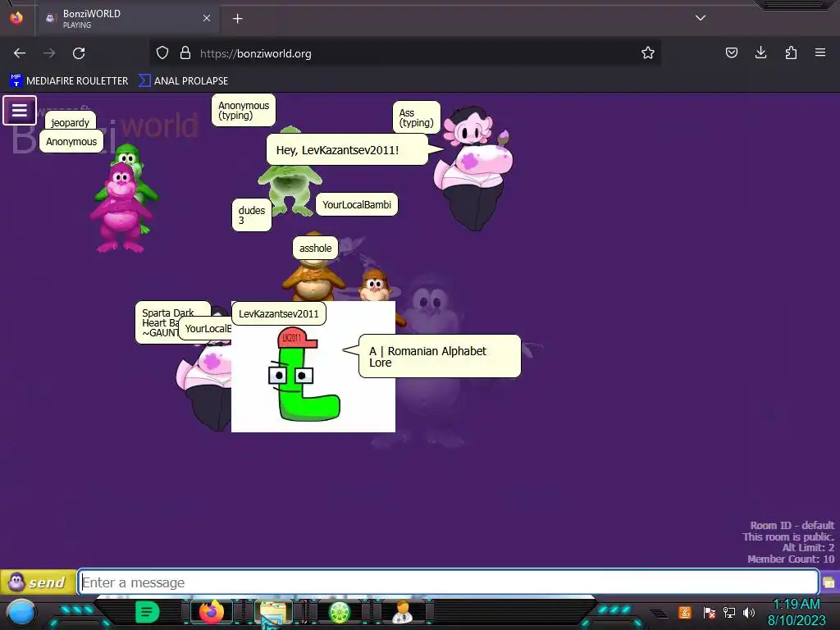
Task: Open network status tray icon
Action: point(728,612)
